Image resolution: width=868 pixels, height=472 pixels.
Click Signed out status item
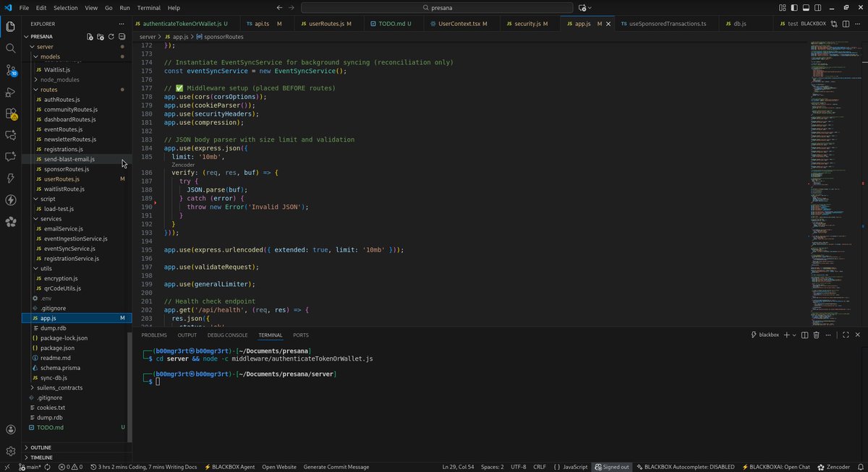click(612, 467)
